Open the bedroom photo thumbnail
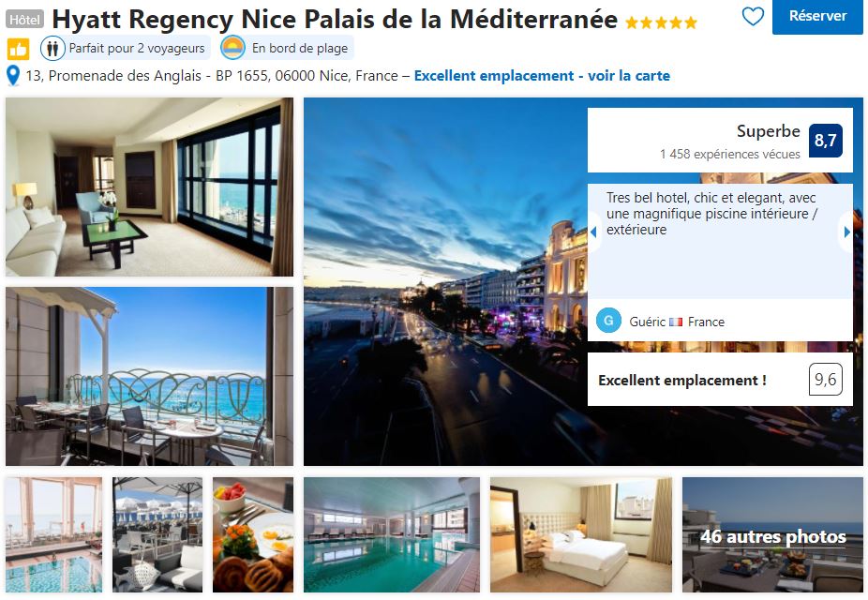The width and height of the screenshot is (868, 600). coord(580,534)
